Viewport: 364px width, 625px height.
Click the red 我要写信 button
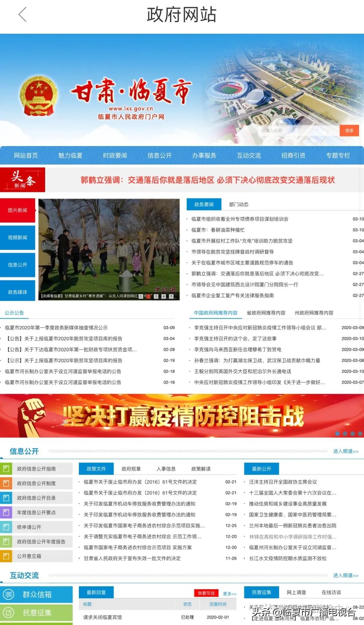[x=206, y=593]
